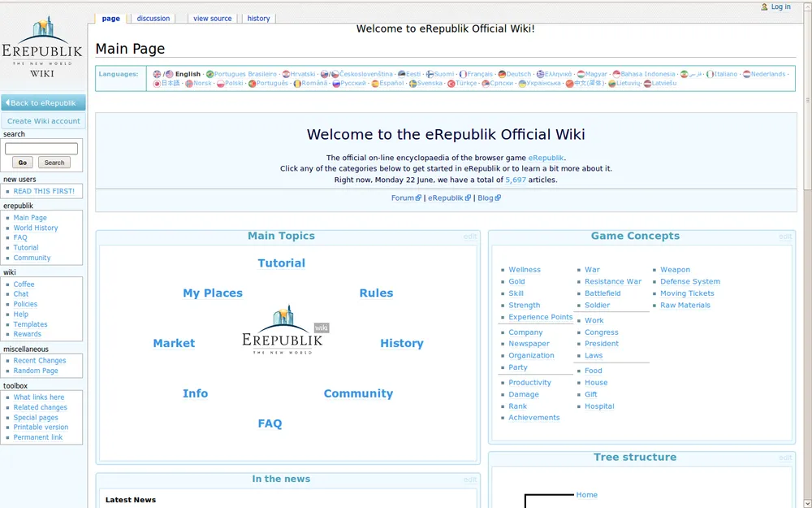Image resolution: width=812 pixels, height=508 pixels.
Task: Open Market topic
Action: click(x=174, y=343)
